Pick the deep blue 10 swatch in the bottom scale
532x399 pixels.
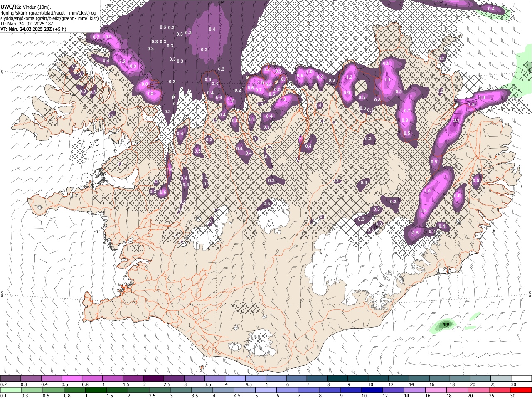coord(372,390)
